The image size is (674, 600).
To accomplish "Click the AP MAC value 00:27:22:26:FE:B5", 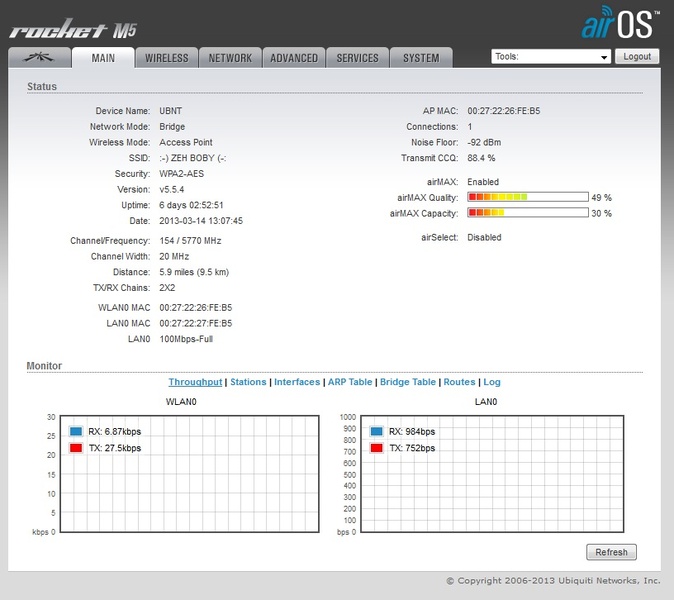I will (x=504, y=111).
